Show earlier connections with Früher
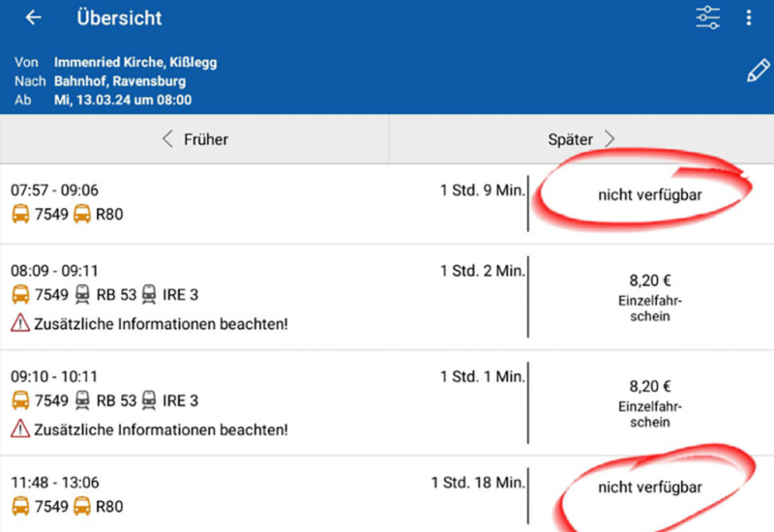Screen dimensions: 774x532 (194, 139)
